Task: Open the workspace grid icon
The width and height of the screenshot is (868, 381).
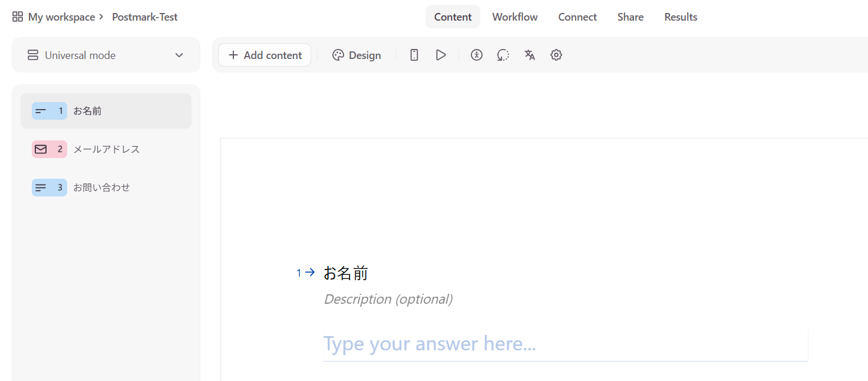Action: [18, 17]
